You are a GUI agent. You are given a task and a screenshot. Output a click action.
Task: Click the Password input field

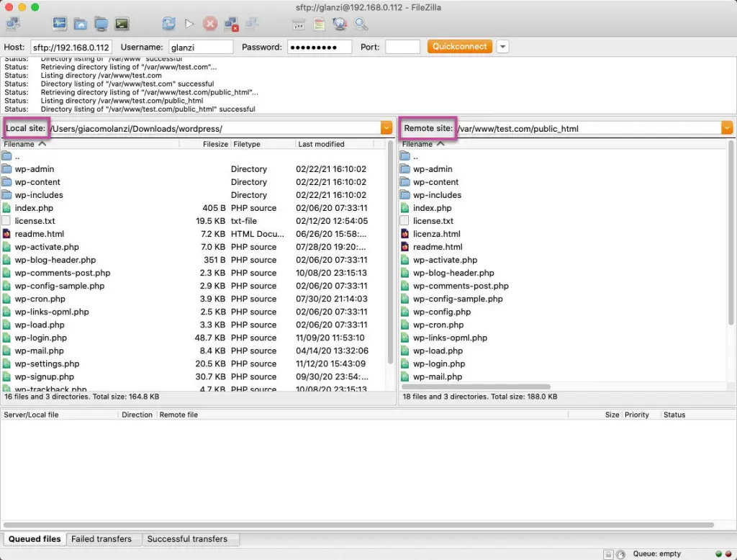(319, 47)
